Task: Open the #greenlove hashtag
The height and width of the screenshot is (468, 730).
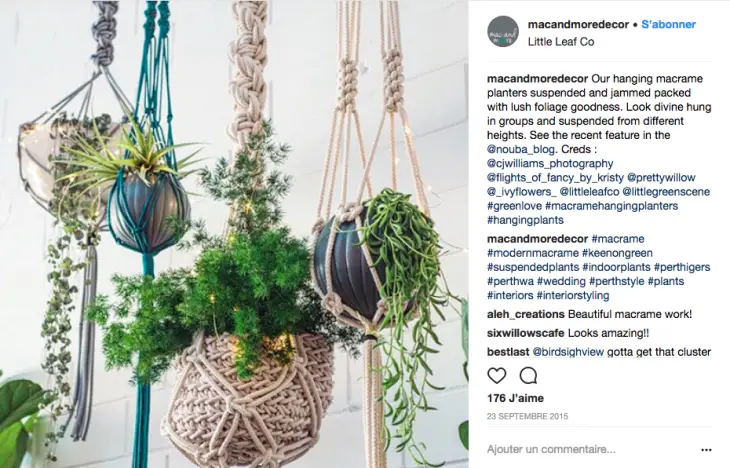Action: click(x=514, y=206)
